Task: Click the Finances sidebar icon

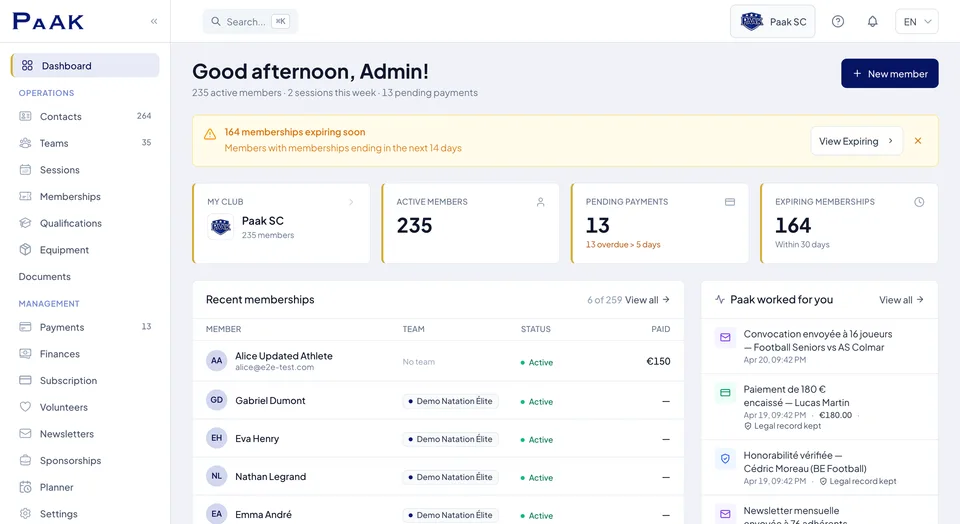Action: tap(25, 354)
